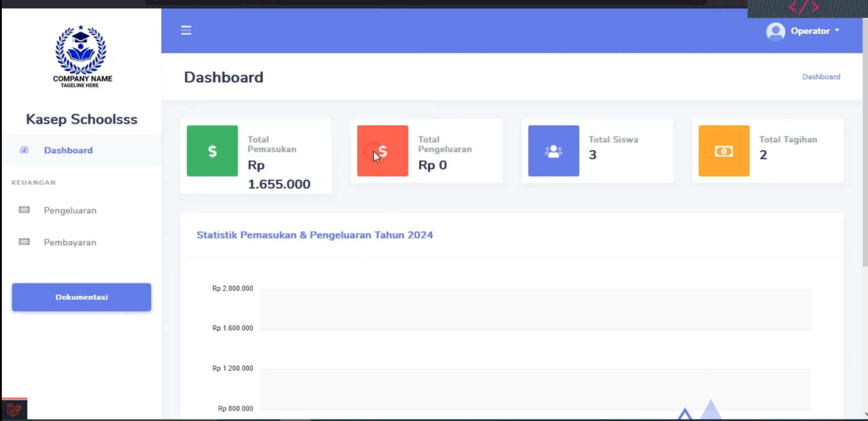The height and width of the screenshot is (421, 868).
Task: Click the Rp 1.600.000 axis label
Action: [x=233, y=328]
